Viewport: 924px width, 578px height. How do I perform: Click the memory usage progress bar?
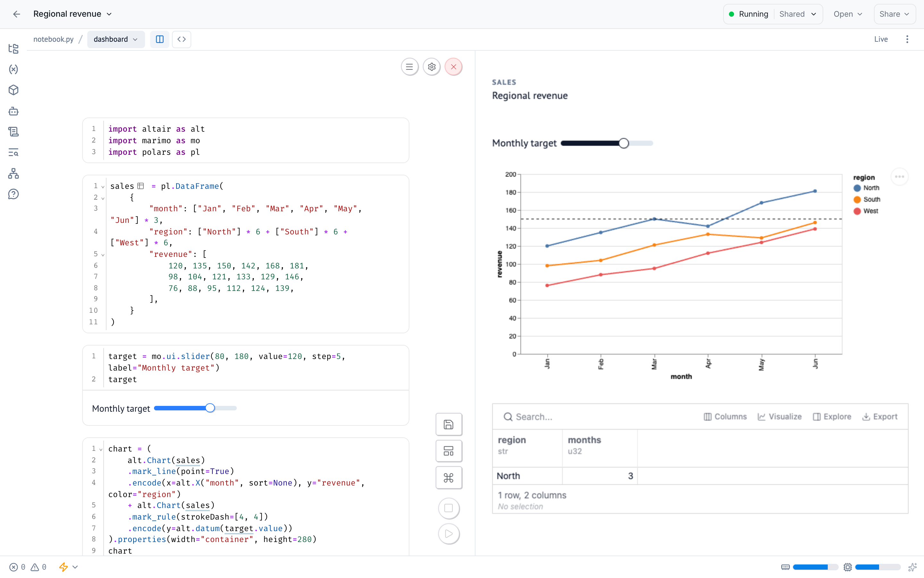(815, 567)
